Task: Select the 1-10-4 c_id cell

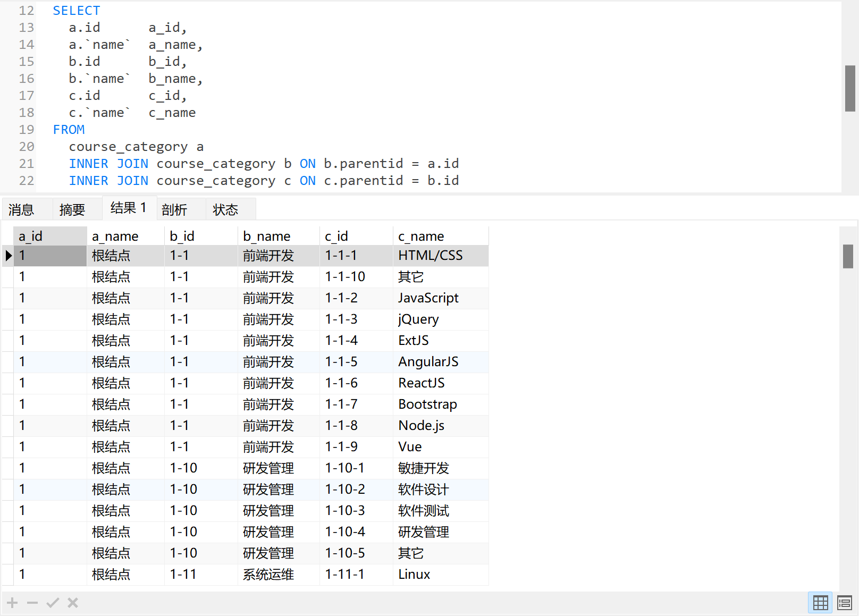Action: (356, 532)
